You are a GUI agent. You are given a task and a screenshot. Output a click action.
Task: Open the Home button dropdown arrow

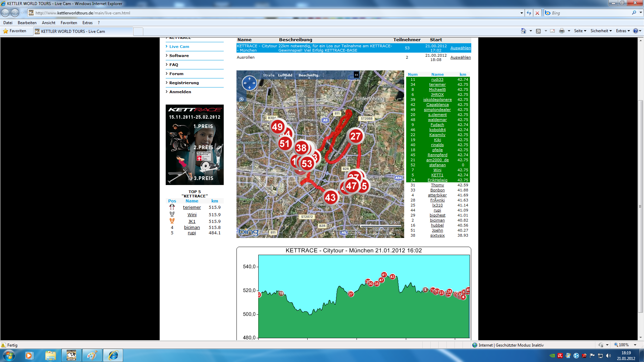coord(531,31)
